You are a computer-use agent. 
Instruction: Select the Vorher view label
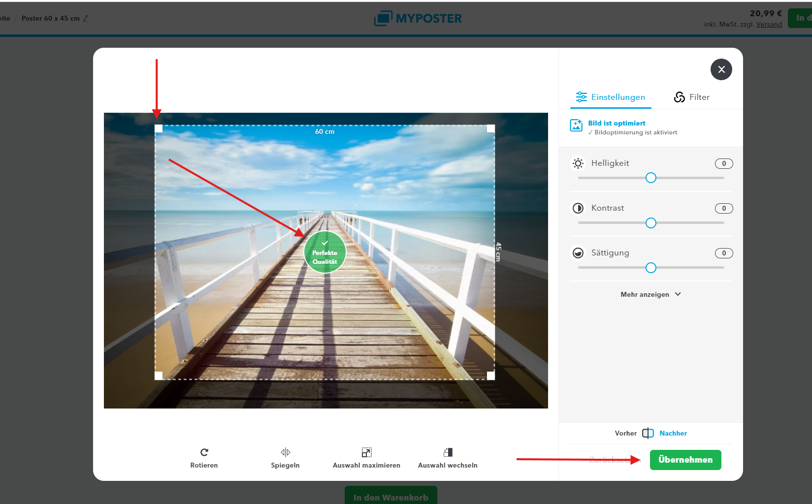[625, 433]
